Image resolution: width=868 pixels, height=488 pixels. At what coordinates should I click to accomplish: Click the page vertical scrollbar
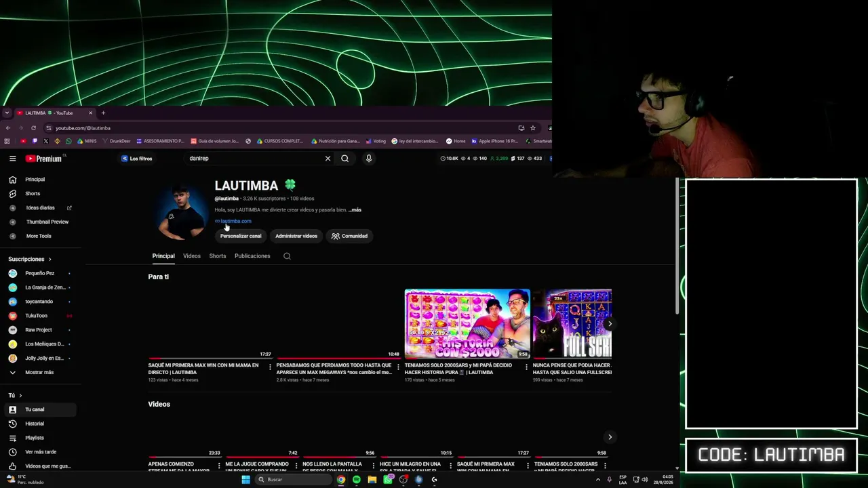point(676,247)
